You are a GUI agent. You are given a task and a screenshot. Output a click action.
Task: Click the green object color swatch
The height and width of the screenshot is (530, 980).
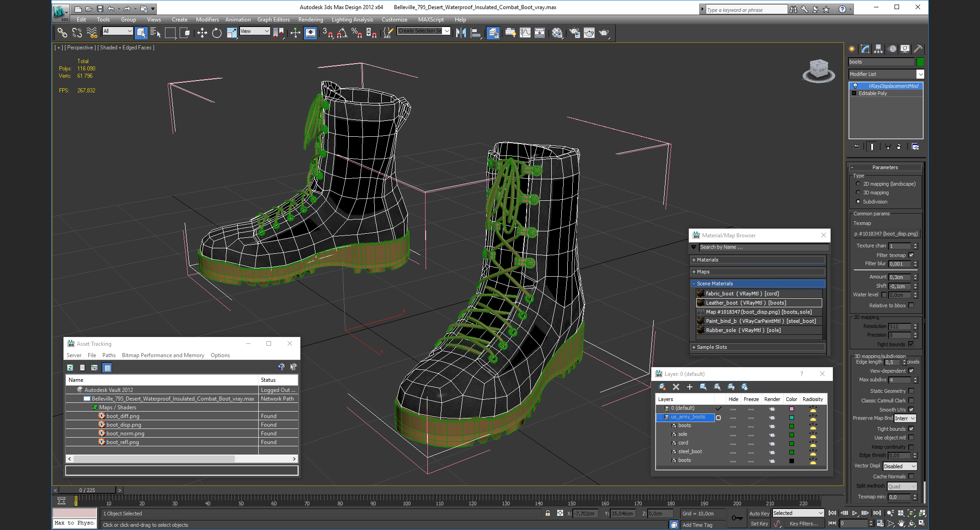pyautogui.click(x=920, y=62)
